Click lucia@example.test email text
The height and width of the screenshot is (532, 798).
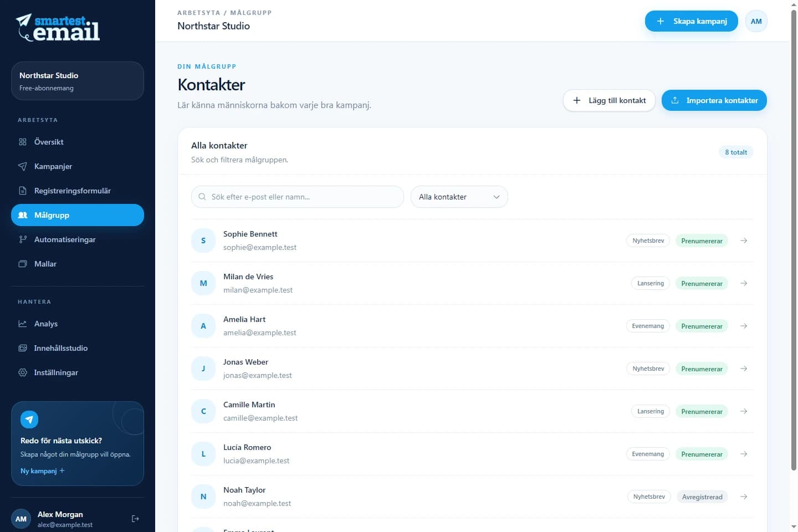[x=256, y=461]
